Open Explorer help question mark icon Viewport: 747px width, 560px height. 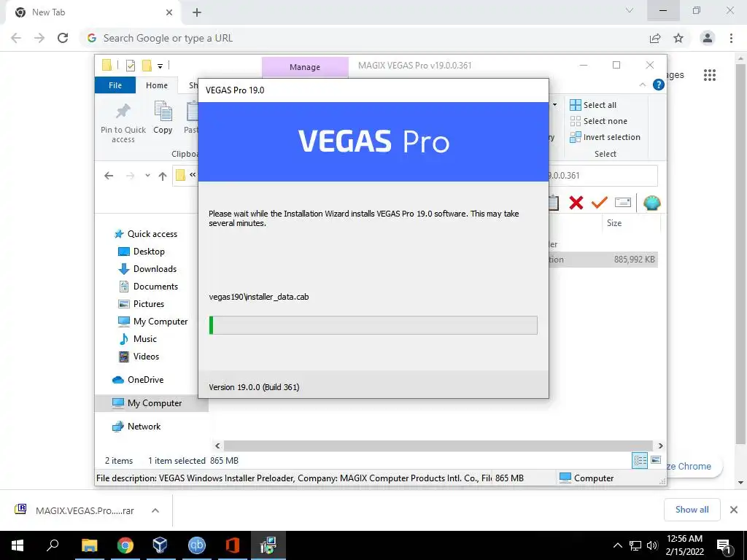(659, 85)
